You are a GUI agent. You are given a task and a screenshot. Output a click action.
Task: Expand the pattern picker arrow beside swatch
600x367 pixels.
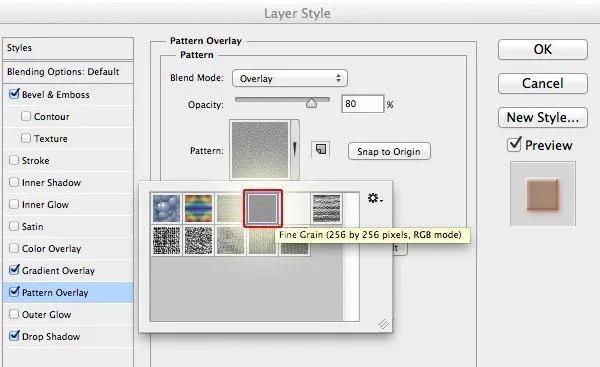click(295, 149)
